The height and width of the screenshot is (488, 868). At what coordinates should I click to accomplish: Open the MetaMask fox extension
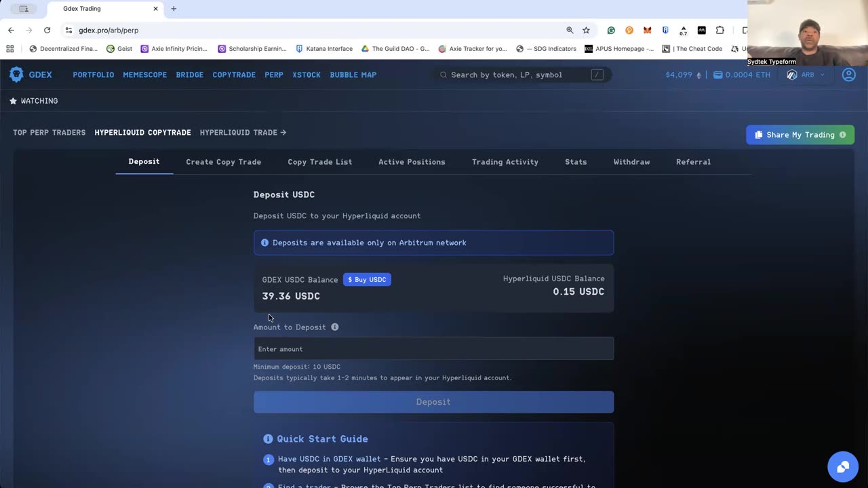[x=648, y=30]
